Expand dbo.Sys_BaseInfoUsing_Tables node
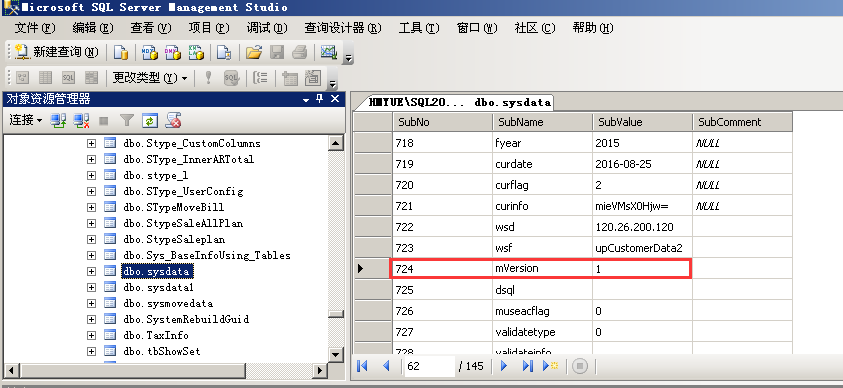 91,255
